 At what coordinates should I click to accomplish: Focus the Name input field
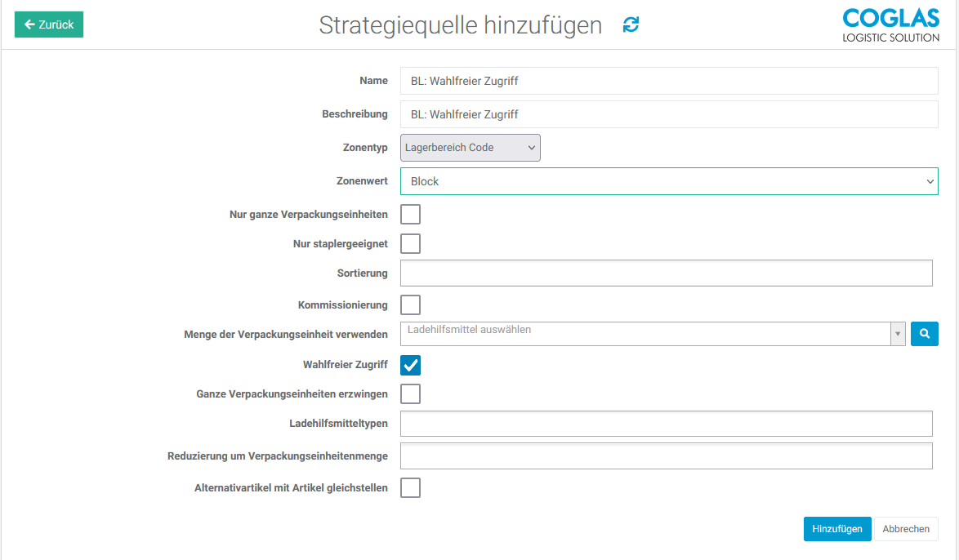tap(668, 81)
